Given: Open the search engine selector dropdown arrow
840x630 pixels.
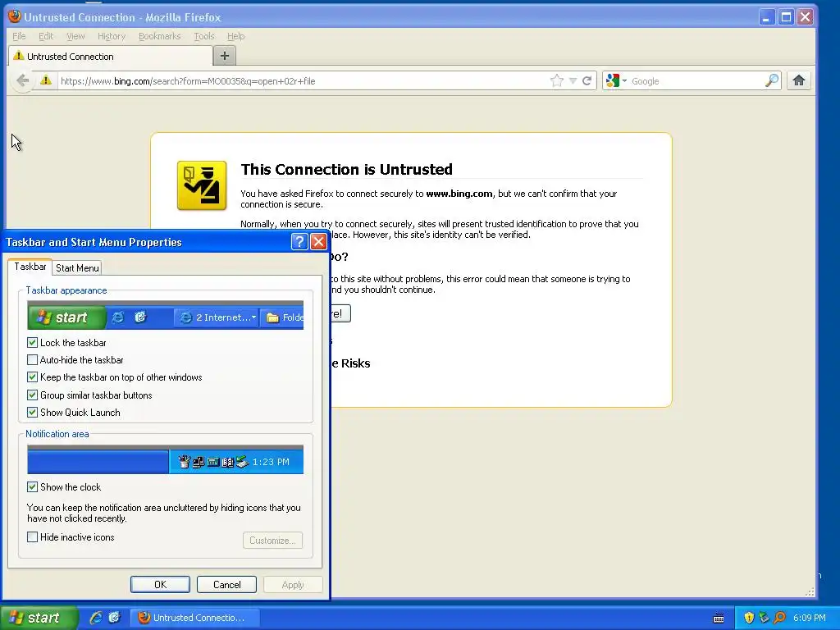Looking at the screenshot, I should point(624,81).
